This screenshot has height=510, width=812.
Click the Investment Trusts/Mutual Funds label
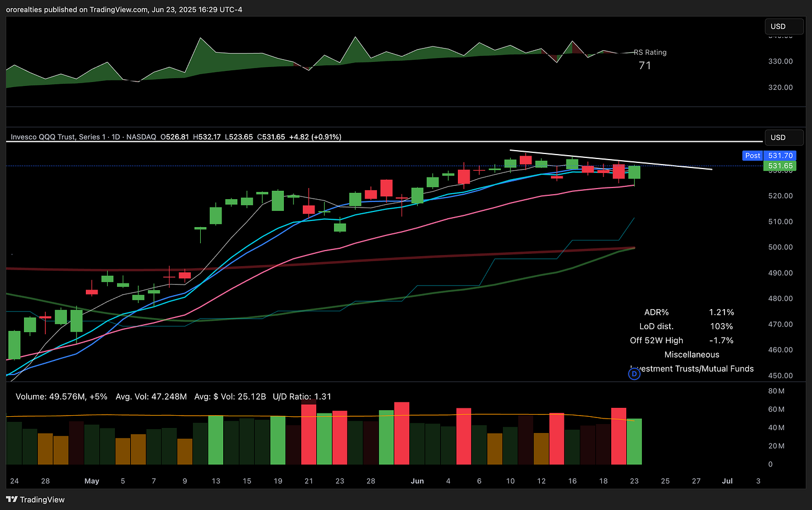pyautogui.click(x=692, y=368)
